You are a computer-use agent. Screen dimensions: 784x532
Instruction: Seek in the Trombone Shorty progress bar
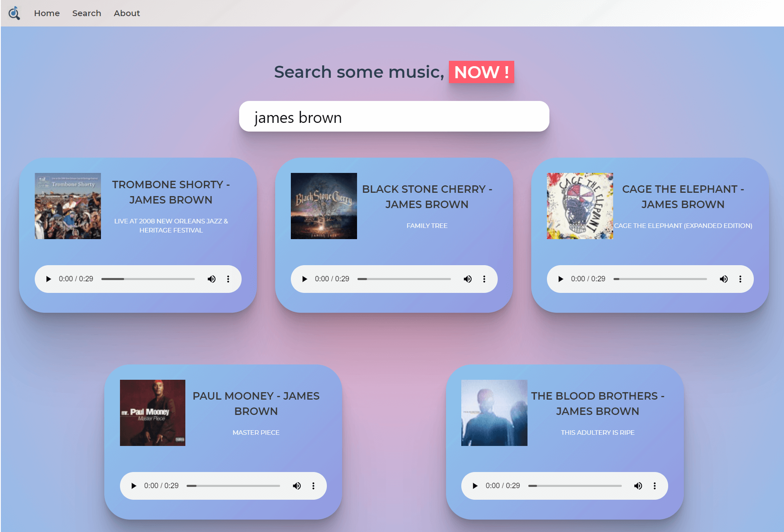(x=148, y=279)
